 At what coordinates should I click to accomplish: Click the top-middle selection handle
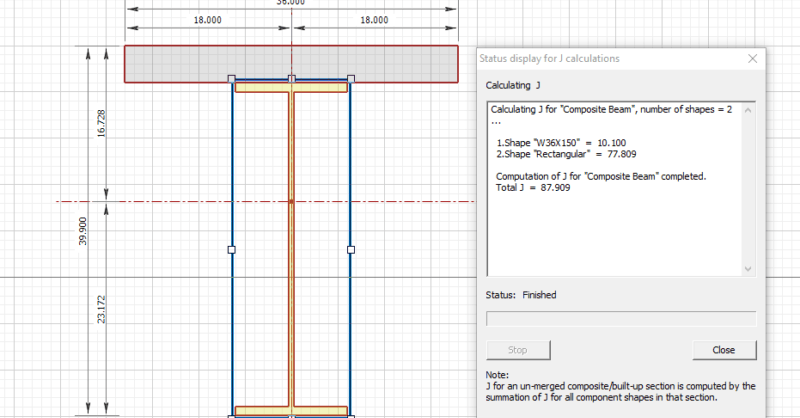(x=291, y=78)
